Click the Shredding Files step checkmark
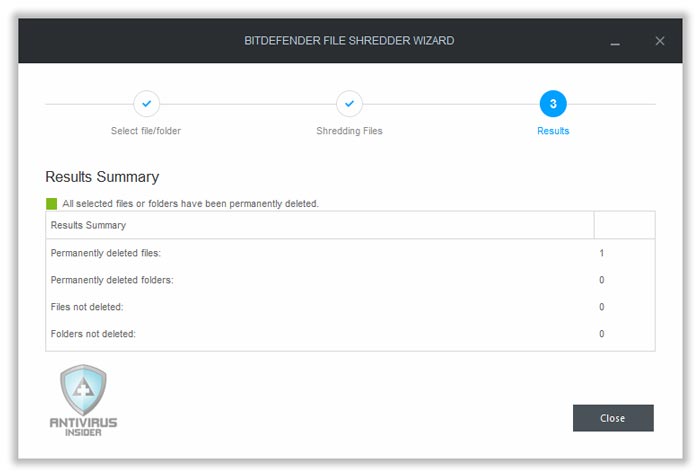Screen dimensions: 700x476 click(349, 104)
